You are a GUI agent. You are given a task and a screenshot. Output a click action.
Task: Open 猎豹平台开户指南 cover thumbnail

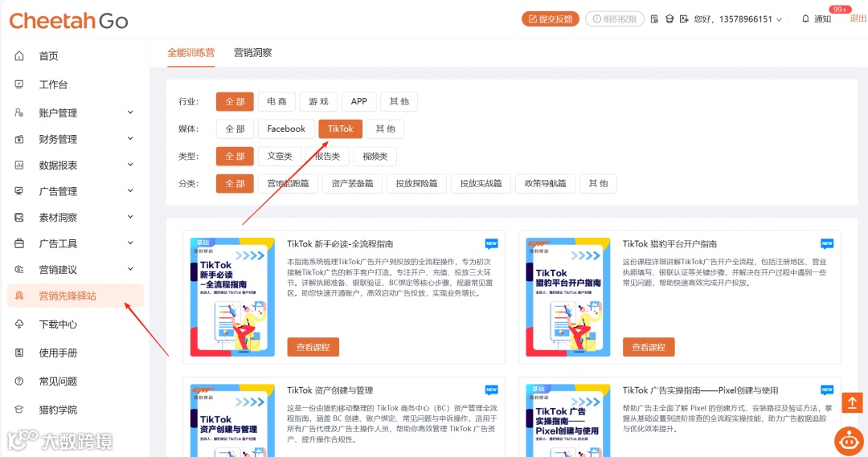point(568,297)
